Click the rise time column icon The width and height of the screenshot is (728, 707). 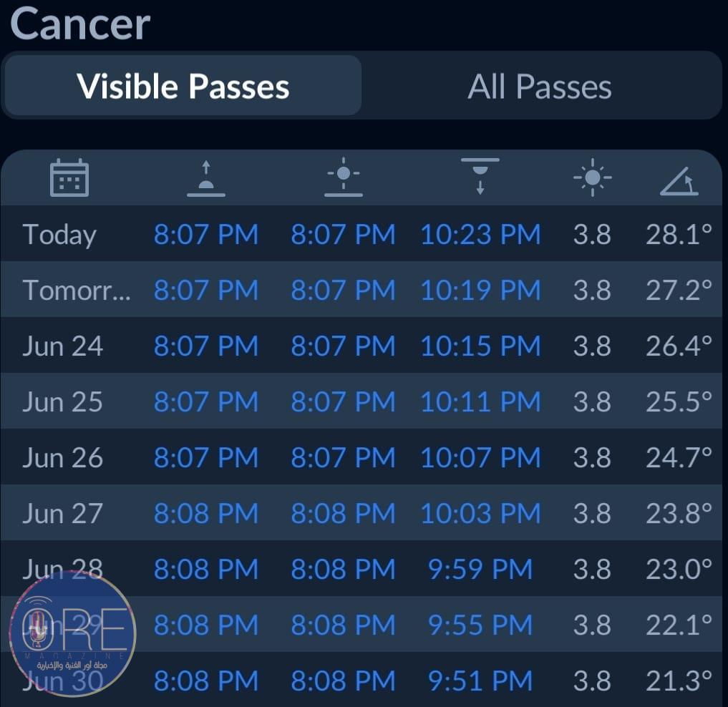[x=206, y=178]
